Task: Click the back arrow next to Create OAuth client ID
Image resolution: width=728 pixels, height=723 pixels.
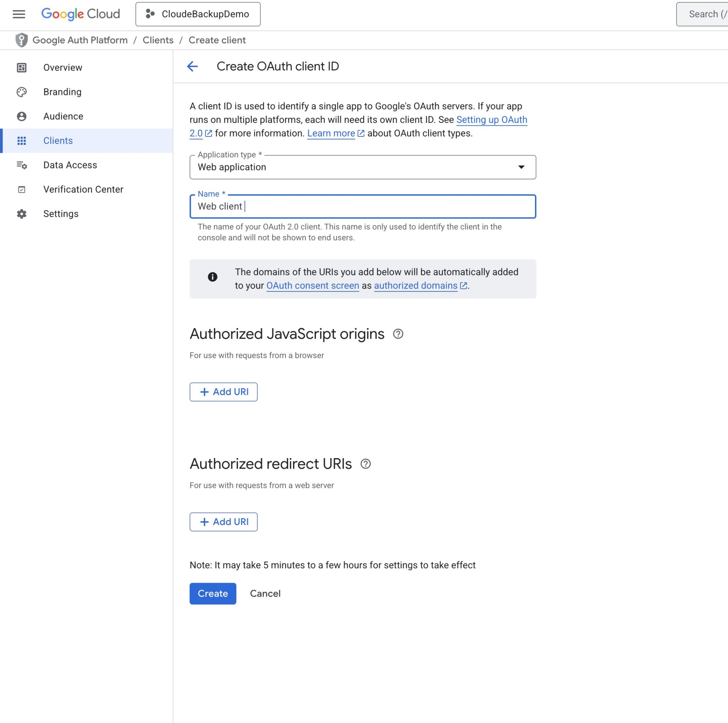Action: click(x=193, y=66)
